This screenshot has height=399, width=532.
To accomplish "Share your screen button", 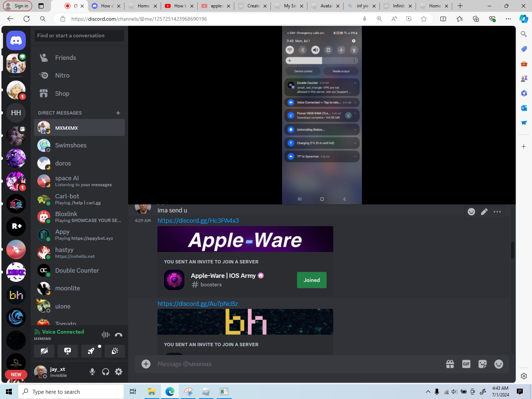I will pos(68,351).
